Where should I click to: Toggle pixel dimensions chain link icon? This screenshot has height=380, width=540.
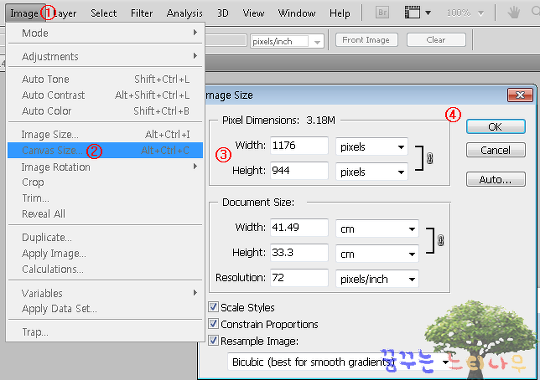[430, 158]
